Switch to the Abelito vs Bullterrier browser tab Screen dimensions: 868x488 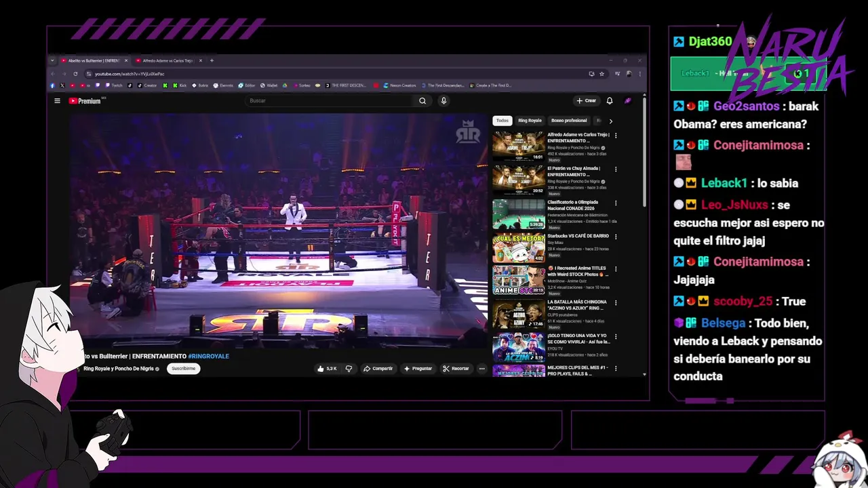tap(92, 60)
